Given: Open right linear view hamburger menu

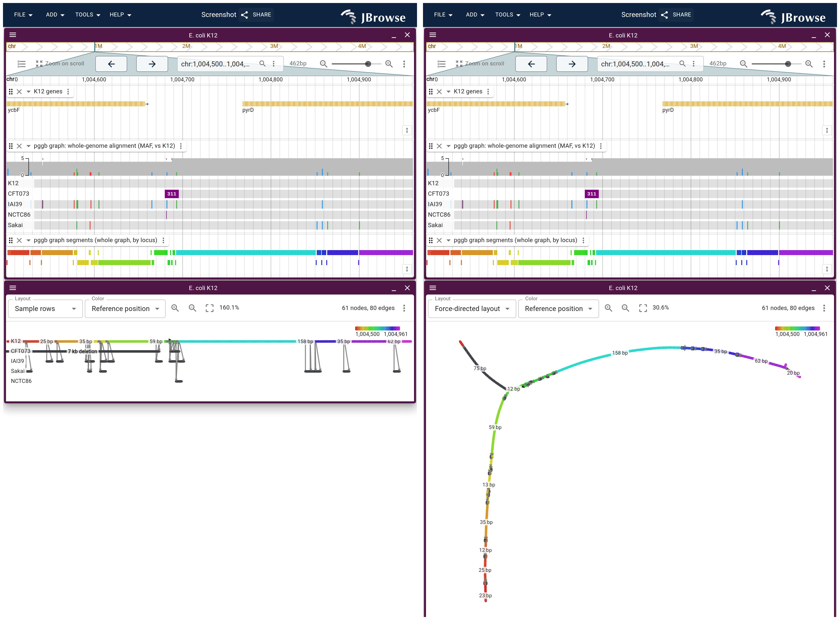Looking at the screenshot, I should click(433, 35).
